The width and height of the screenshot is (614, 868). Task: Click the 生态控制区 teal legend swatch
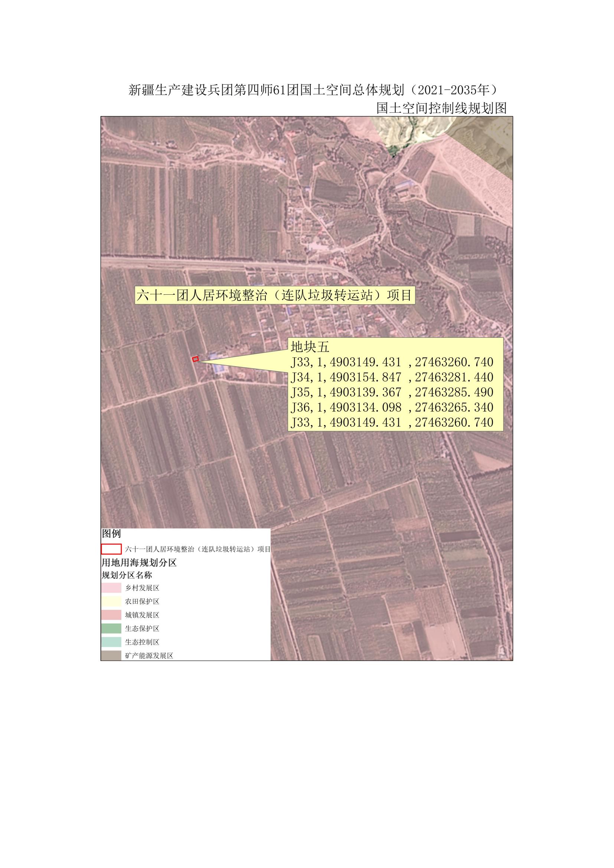pos(111,642)
